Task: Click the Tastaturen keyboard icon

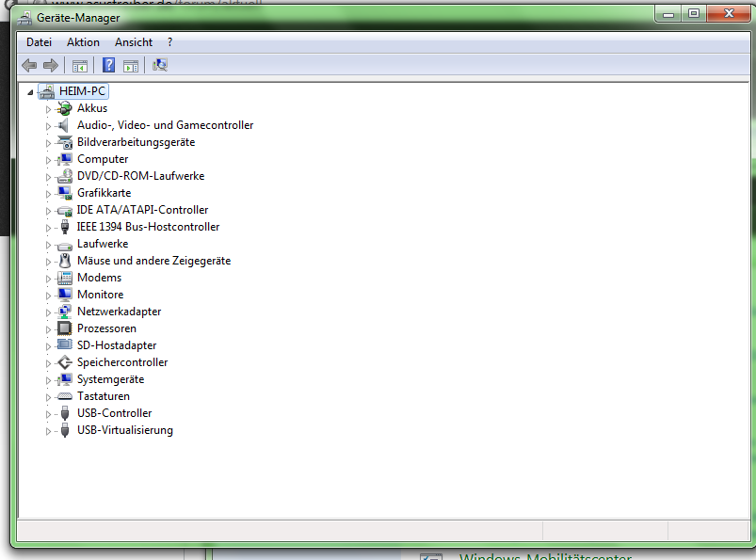Action: [65, 396]
